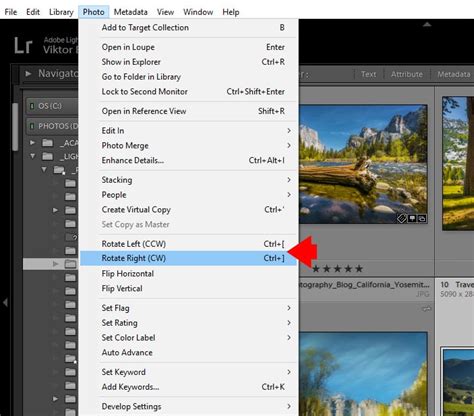
Task: Collapse the _LIGH folder triangle
Action: [x=32, y=156]
